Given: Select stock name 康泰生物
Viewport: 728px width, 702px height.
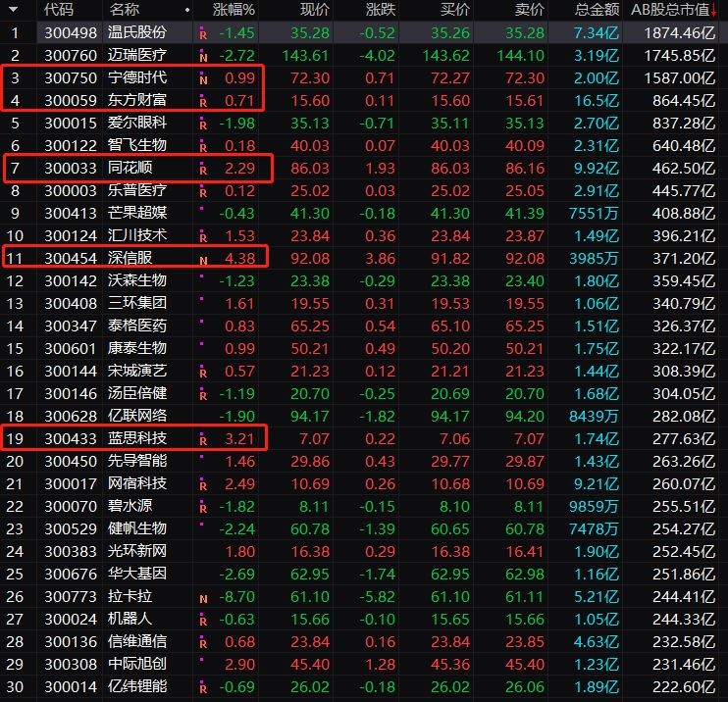Looking at the screenshot, I should tap(137, 348).
